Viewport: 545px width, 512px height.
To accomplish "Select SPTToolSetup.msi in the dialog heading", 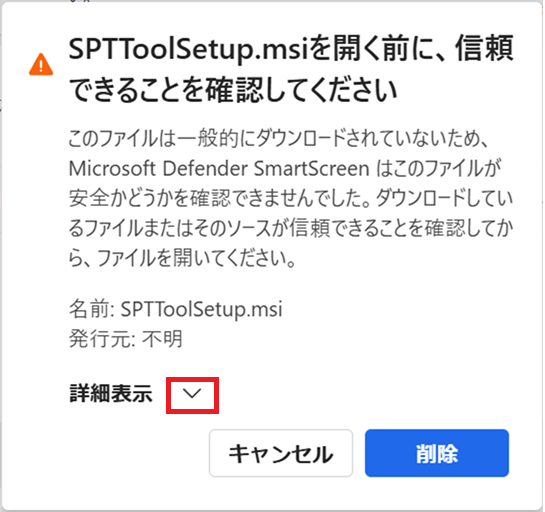I will click(188, 48).
